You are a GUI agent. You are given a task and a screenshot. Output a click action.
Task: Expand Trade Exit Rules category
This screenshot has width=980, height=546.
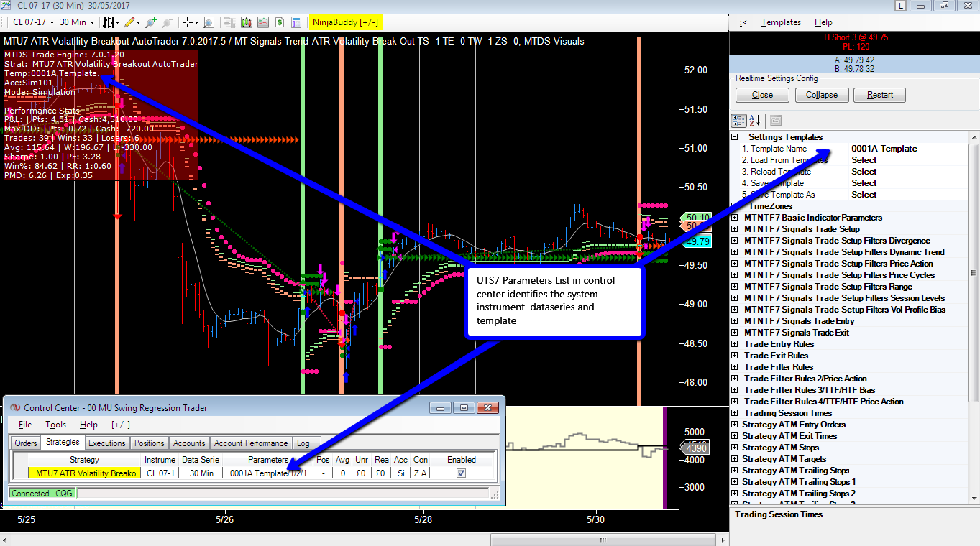735,356
